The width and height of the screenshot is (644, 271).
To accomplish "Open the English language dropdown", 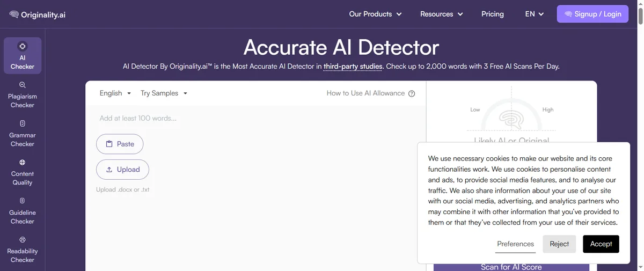I will [x=115, y=93].
